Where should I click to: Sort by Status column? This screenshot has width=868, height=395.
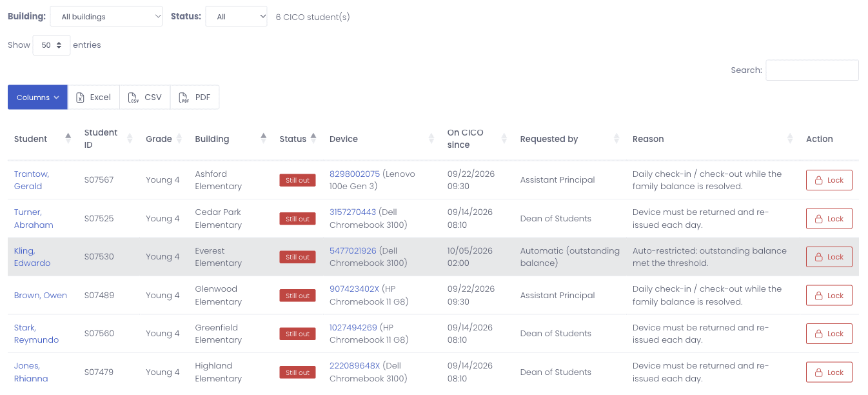click(298, 139)
